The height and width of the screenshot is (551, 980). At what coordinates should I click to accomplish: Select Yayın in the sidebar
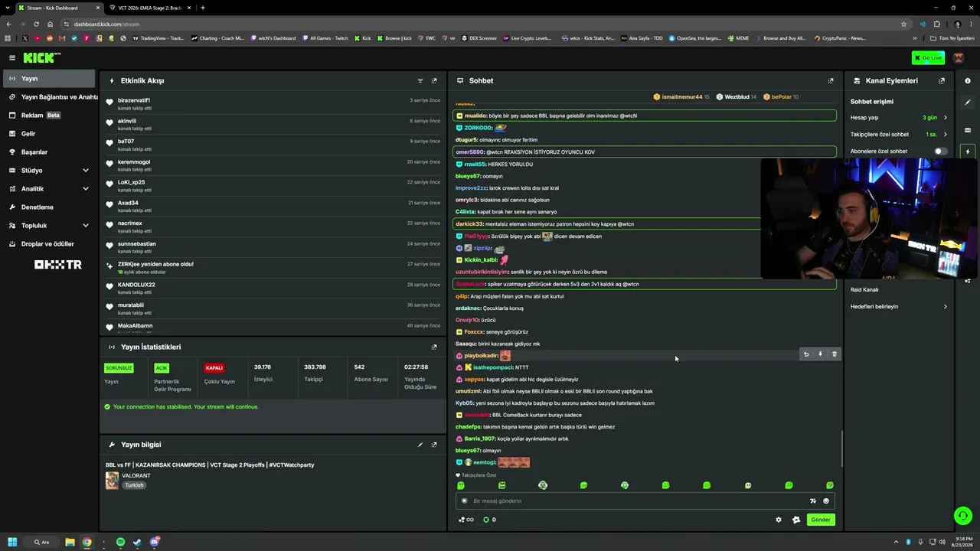click(49, 79)
